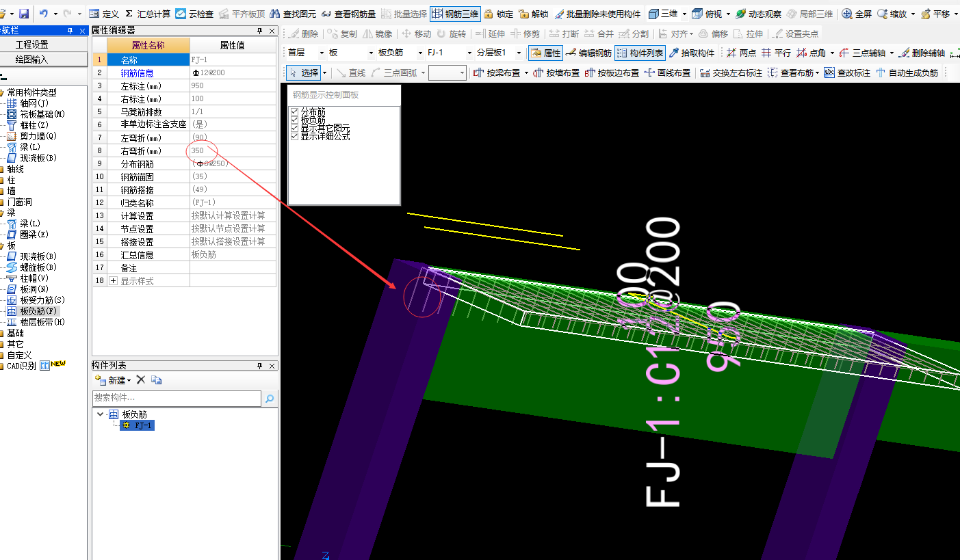Screen dimensions: 960x560
Task: Toggle 显示其它图元 checkbox
Action: pos(294,128)
